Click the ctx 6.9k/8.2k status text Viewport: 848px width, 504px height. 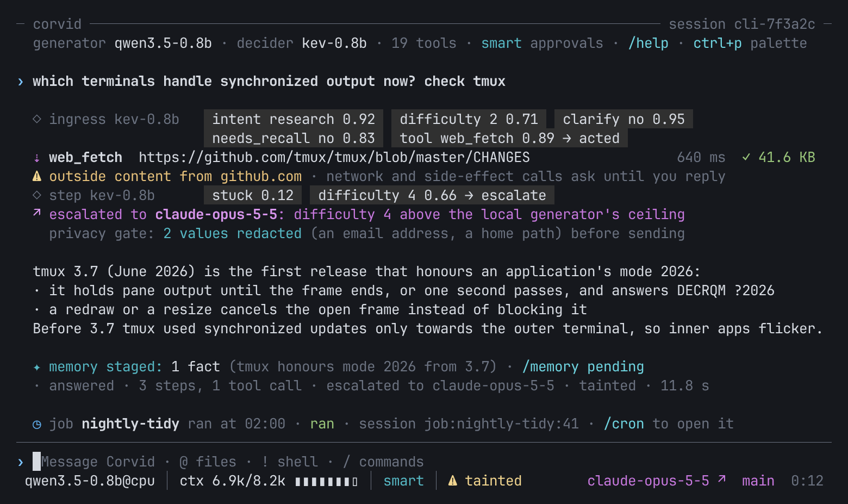(x=232, y=481)
